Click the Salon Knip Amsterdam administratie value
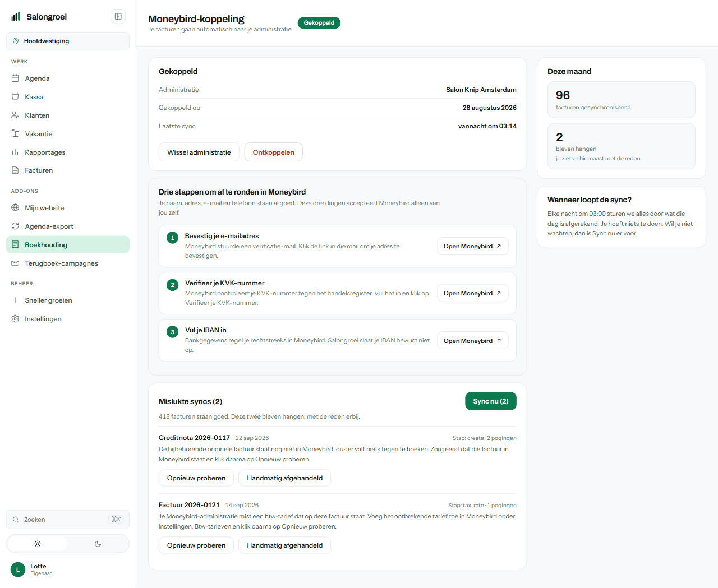Image resolution: width=718 pixels, height=588 pixels. pos(481,90)
